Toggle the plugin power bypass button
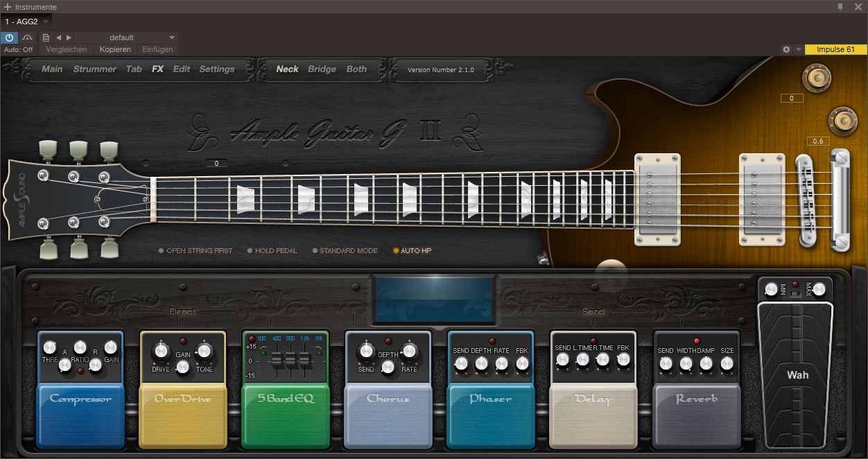This screenshot has height=459, width=868. click(10, 37)
